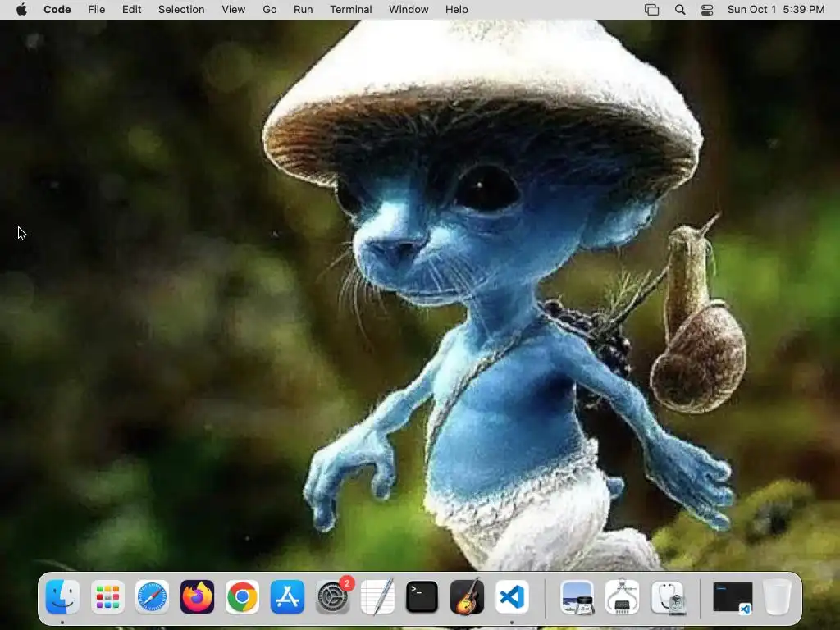The image size is (840, 630).
Task: Open the File menu
Action: click(97, 10)
